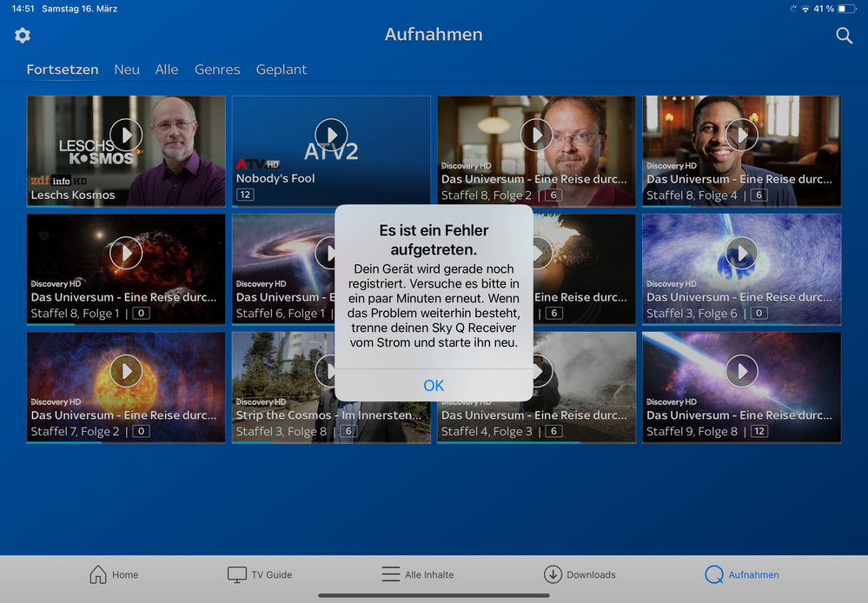868x603 pixels.
Task: Tap the search magnifier icon
Action: (844, 36)
